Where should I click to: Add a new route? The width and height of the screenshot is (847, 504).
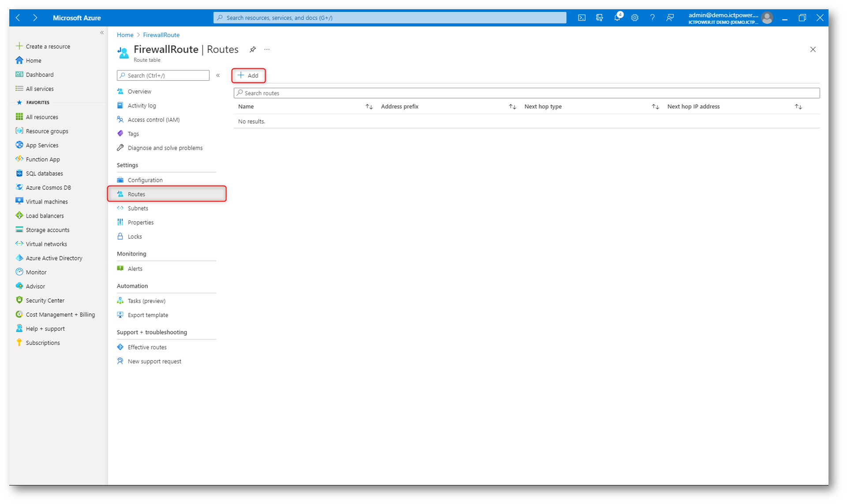(x=248, y=75)
